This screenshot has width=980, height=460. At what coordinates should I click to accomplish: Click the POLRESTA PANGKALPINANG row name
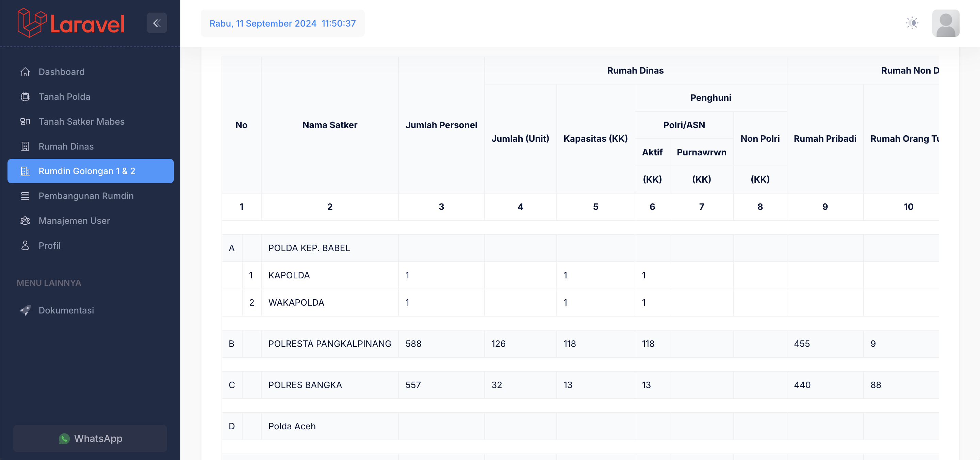[329, 343]
